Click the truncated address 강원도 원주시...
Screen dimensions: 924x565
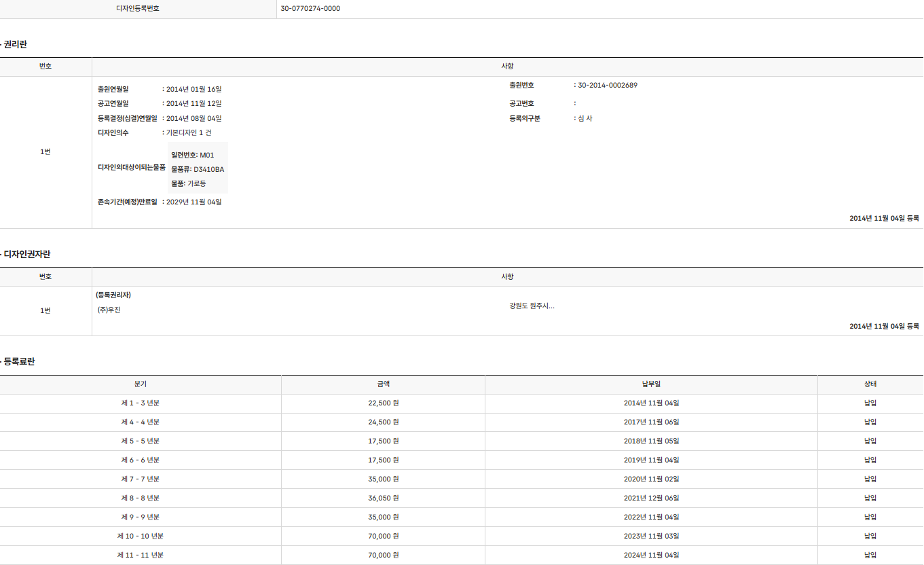pos(532,306)
